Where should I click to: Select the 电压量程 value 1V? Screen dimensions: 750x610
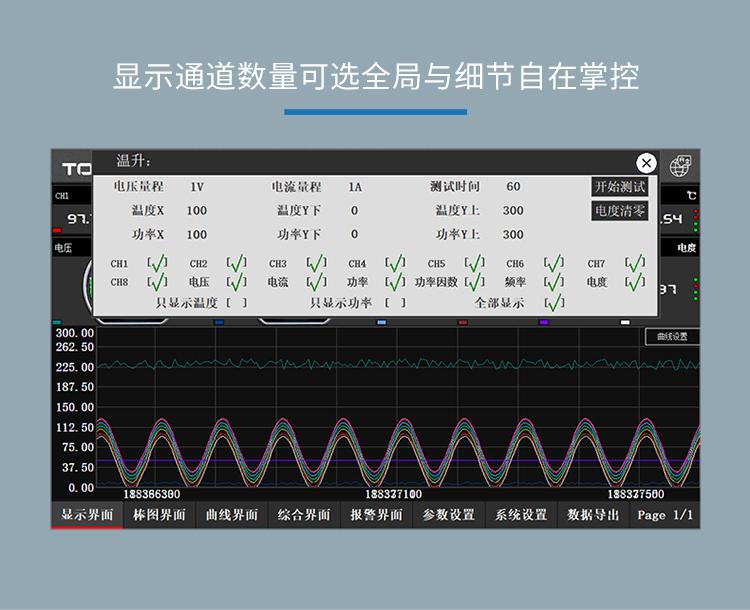197,187
